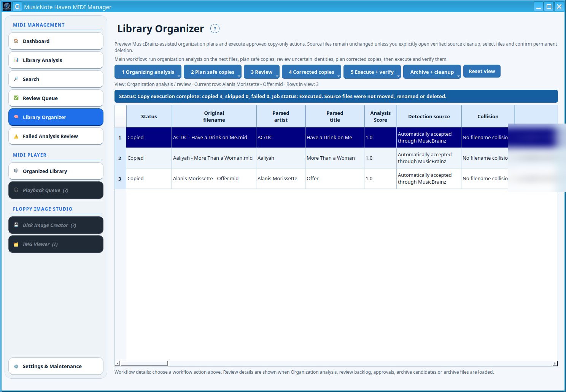The image size is (566, 392).
Task: Click the Dashboard house icon
Action: click(16, 41)
